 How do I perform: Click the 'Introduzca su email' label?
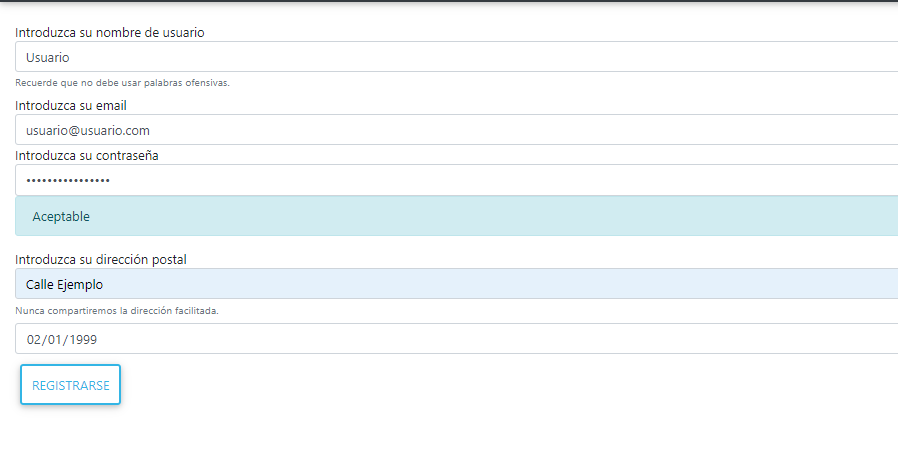click(x=71, y=105)
